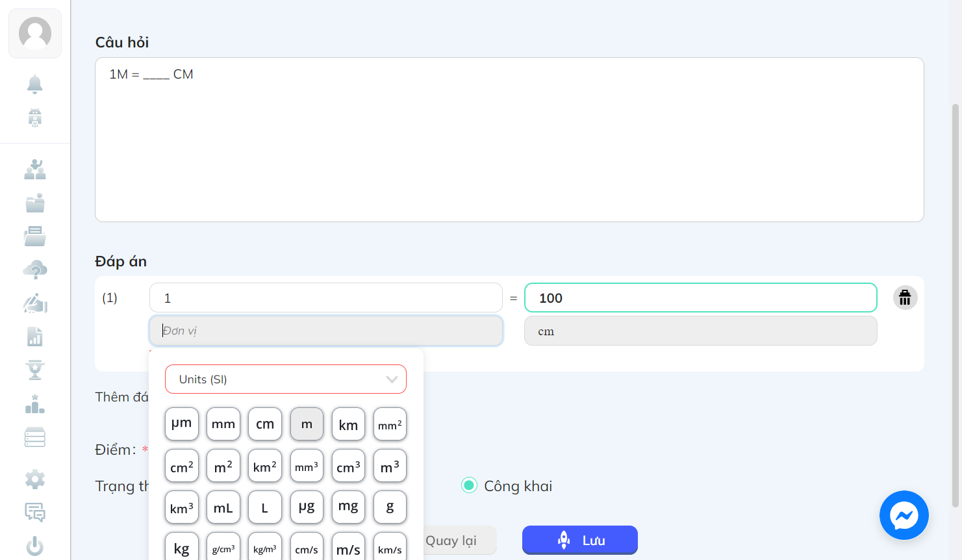This screenshot has height=560, width=962.
Task: Open the writing hand icon in sidebar
Action: 35,303
